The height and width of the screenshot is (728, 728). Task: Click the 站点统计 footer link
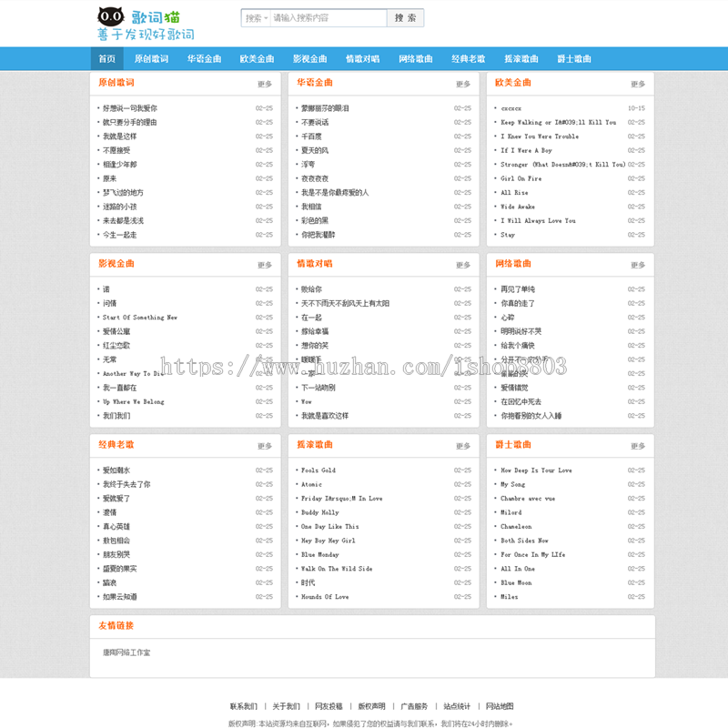coord(457,707)
